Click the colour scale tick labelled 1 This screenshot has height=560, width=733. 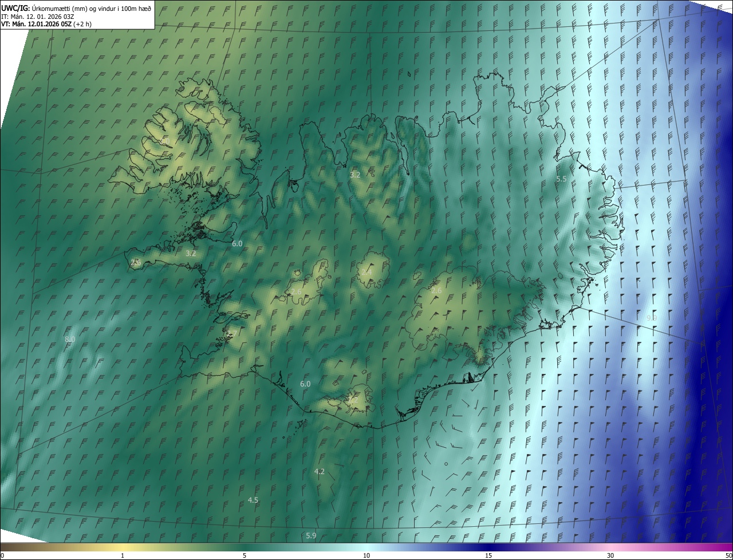123,556
